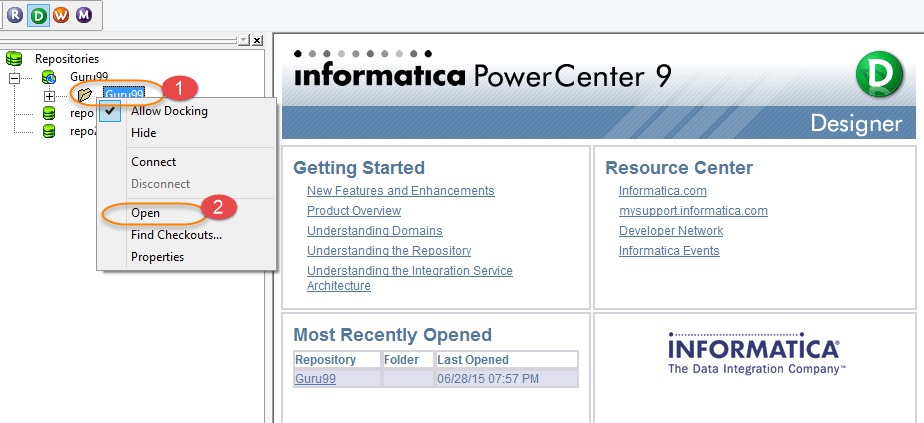This screenshot has height=423, width=924.
Task: Open the Product Overview link
Action: pyautogui.click(x=354, y=211)
